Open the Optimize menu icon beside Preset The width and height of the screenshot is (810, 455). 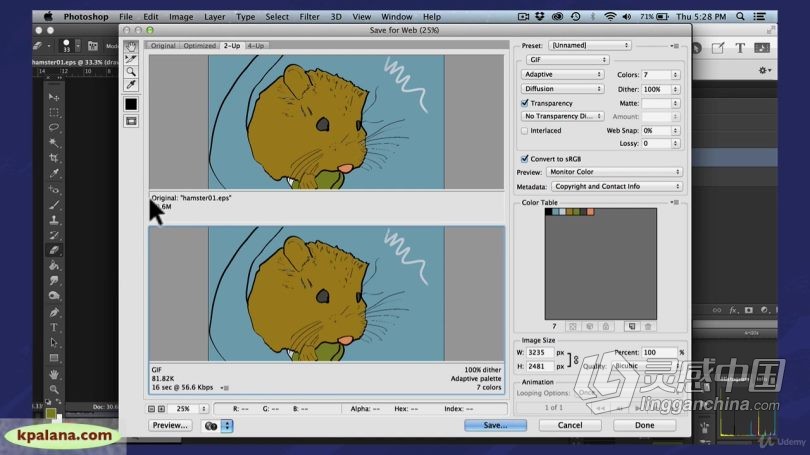click(675, 46)
